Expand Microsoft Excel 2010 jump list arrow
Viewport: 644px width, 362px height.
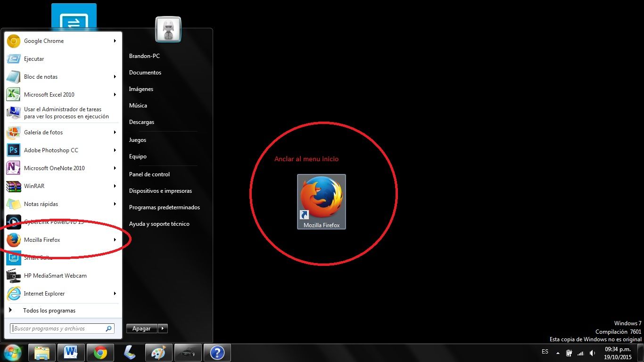point(115,95)
